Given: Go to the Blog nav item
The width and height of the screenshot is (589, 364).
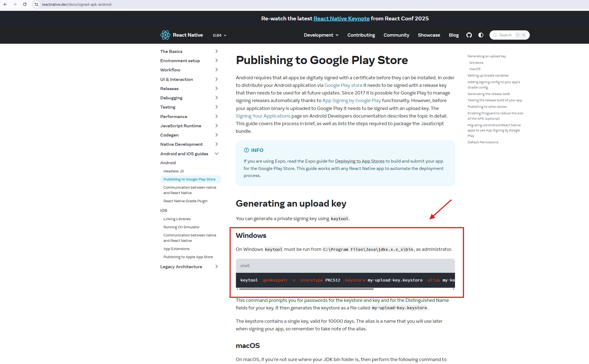Looking at the screenshot, I should pyautogui.click(x=454, y=35).
